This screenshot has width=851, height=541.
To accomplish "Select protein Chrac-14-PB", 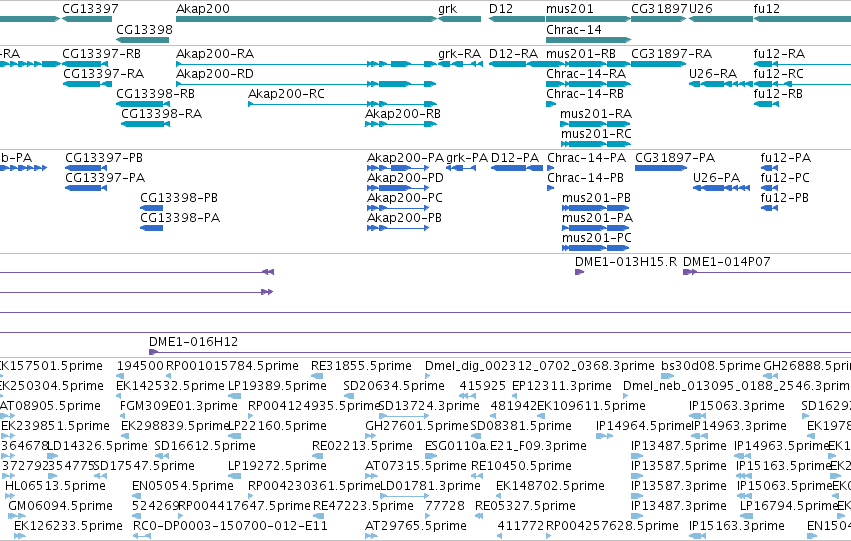I will click(x=550, y=188).
